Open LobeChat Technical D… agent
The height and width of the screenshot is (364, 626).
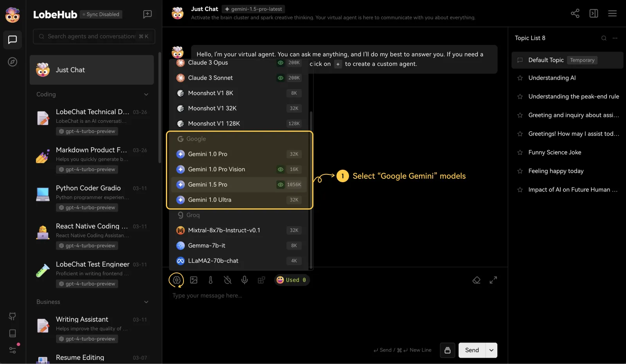pyautogui.click(x=92, y=121)
